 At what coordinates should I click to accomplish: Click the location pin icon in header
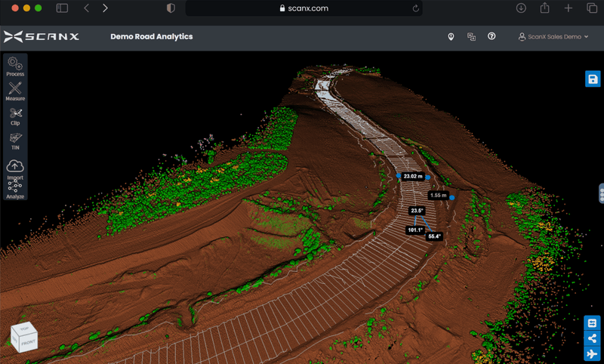point(451,36)
